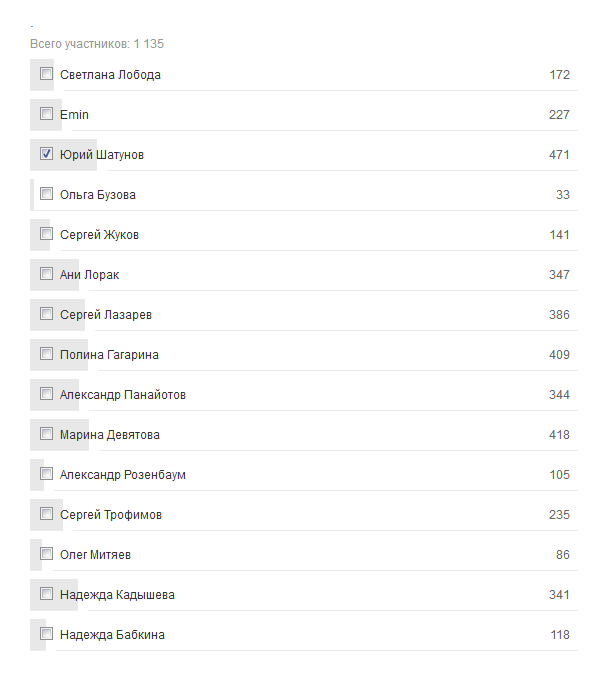608x675 pixels.
Task: Check the Сергей Жуков option
Action: 46,234
